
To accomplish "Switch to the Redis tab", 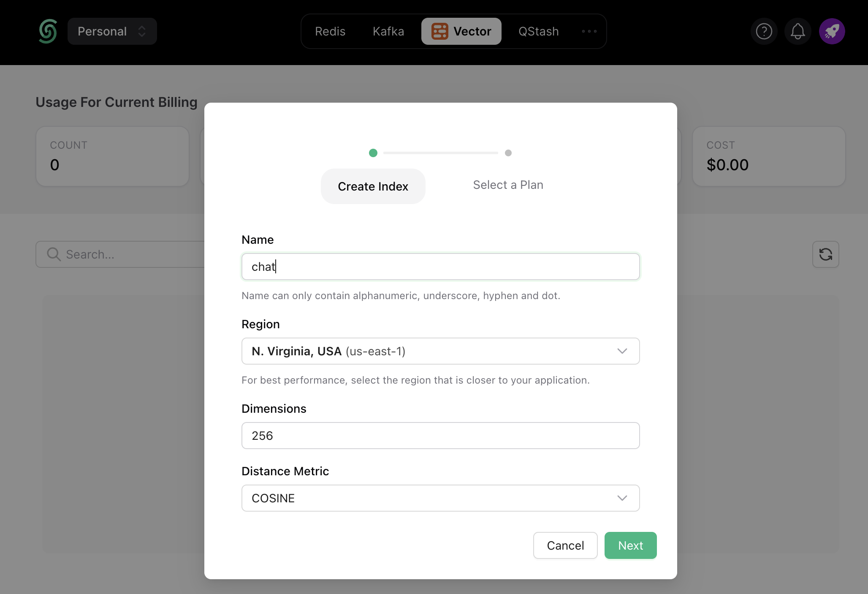I will 330,31.
